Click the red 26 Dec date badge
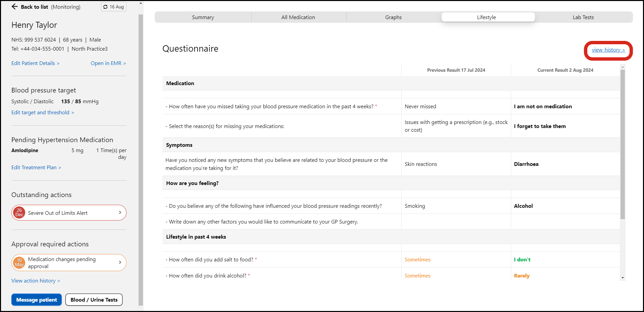The height and width of the screenshot is (312, 644). point(19,212)
